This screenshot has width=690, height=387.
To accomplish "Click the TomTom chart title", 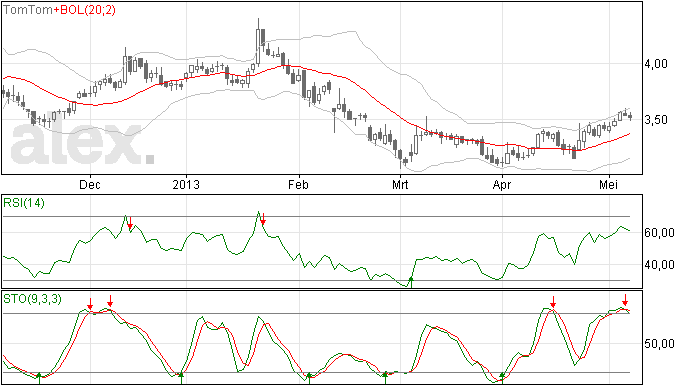I will [x=28, y=10].
